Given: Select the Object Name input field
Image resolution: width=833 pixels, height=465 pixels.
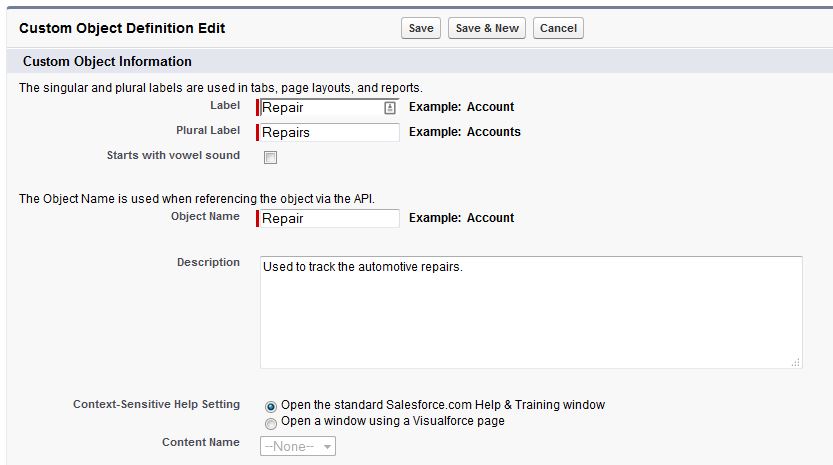Looking at the screenshot, I should 330,218.
